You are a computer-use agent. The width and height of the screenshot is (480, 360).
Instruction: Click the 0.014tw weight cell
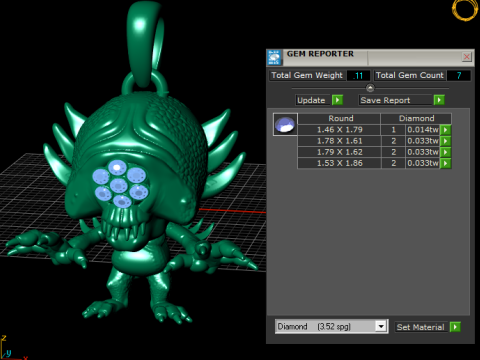(x=423, y=130)
